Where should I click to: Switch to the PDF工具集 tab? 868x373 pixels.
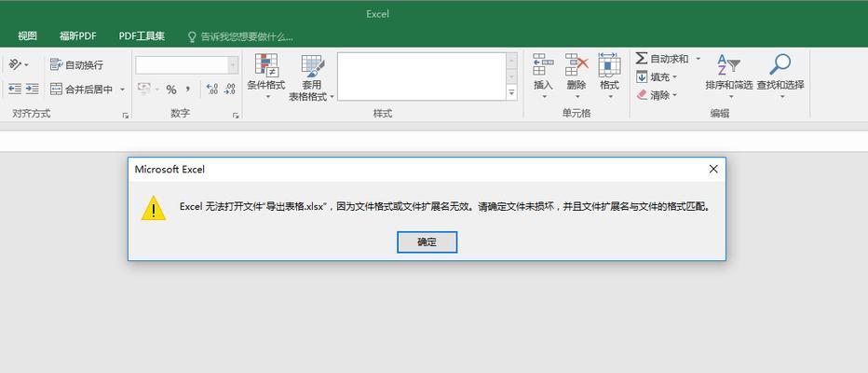(142, 36)
